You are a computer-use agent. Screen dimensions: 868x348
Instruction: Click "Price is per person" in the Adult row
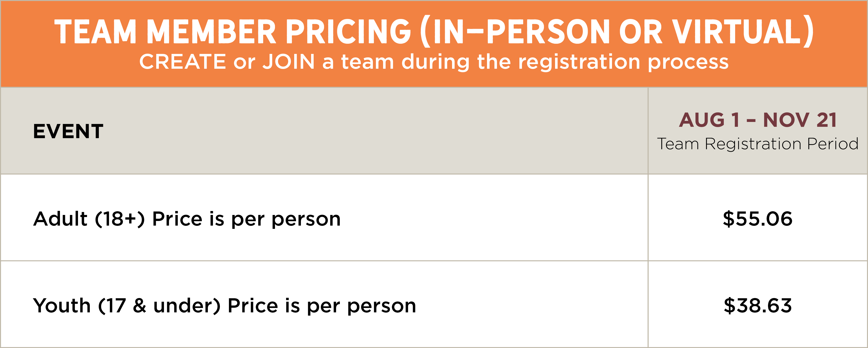pos(246,219)
